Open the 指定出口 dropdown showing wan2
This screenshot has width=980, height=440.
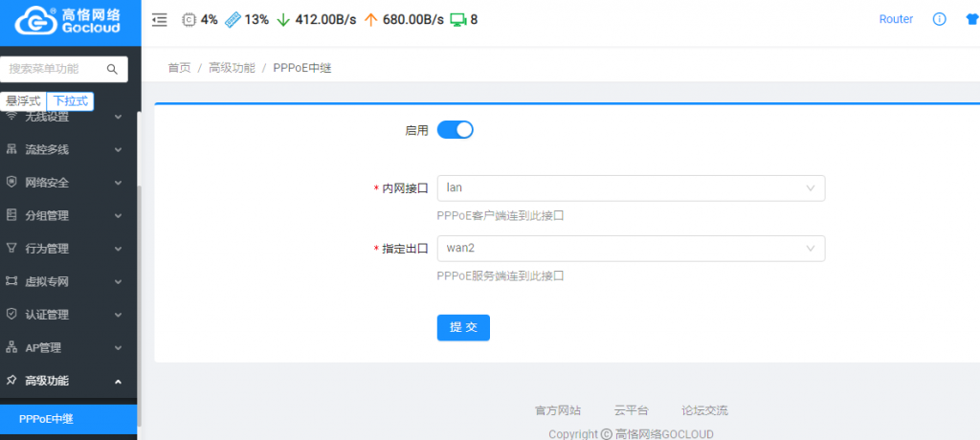coord(631,249)
